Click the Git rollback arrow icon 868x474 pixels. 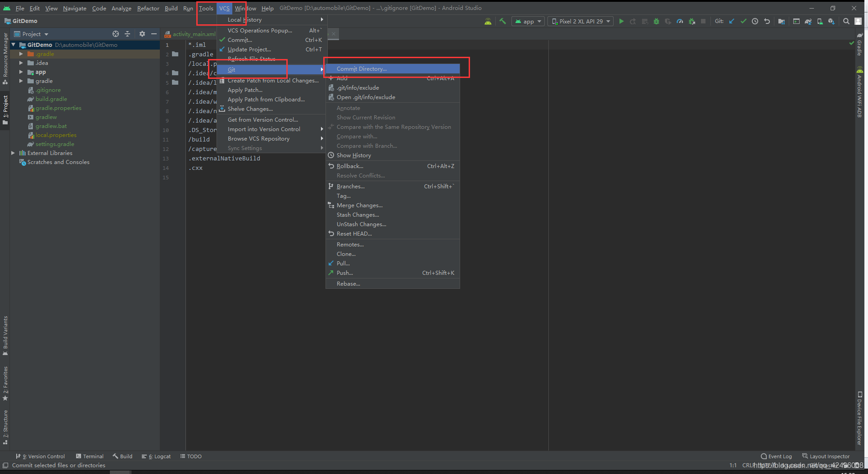click(767, 21)
